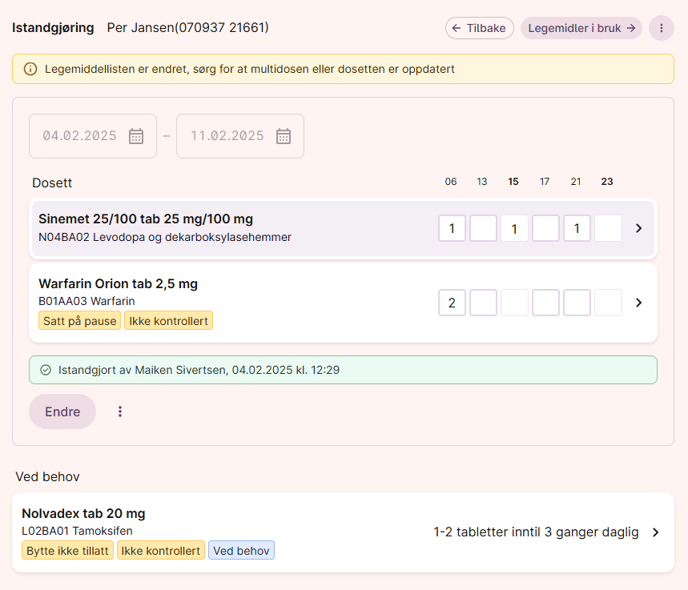Click the 06 time column header
The height and width of the screenshot is (590, 688).
(451, 182)
